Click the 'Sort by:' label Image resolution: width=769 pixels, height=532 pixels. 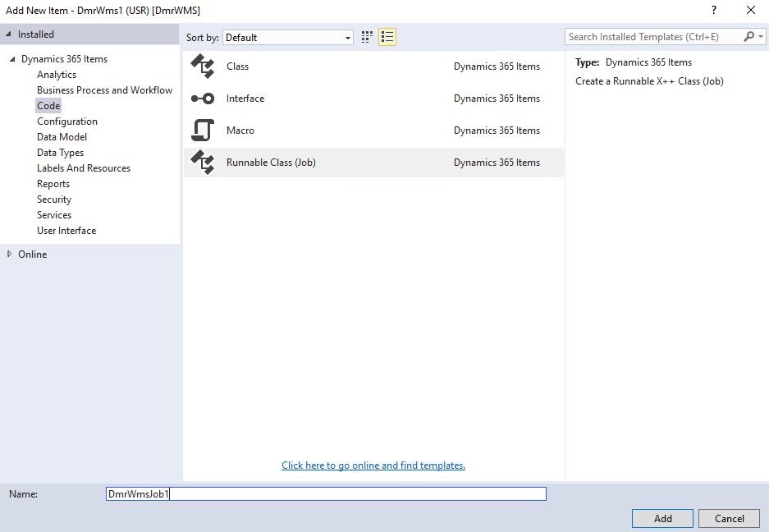[202, 38]
